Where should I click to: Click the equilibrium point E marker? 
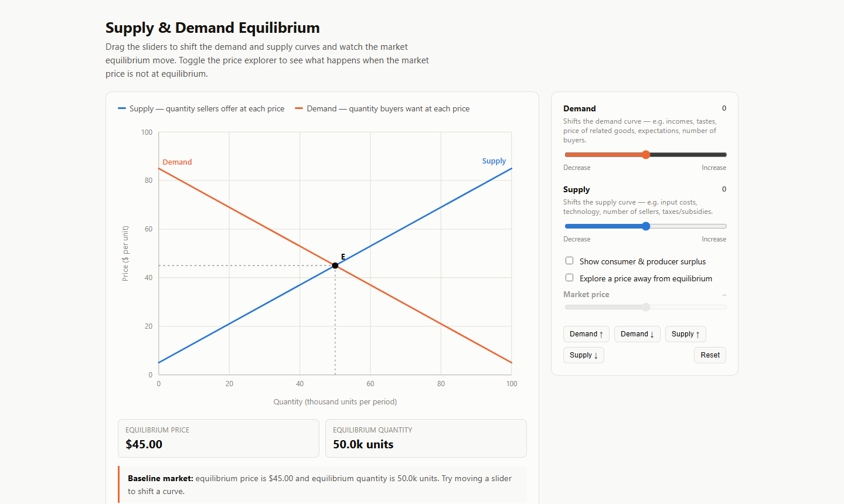pyautogui.click(x=335, y=265)
